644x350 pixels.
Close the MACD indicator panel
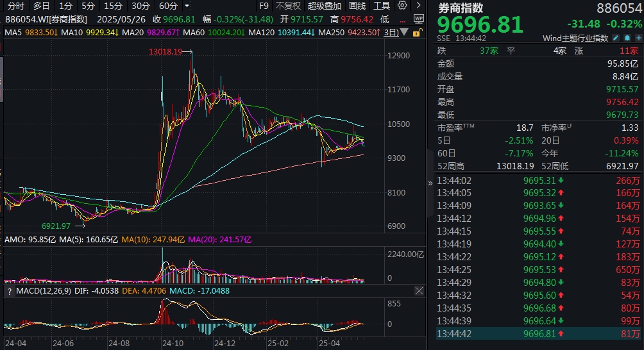point(419,291)
